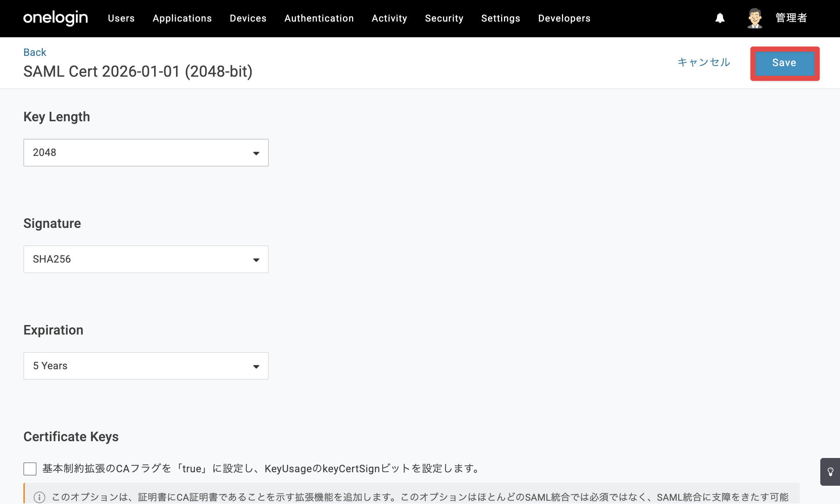The image size is (840, 504).
Task: Open the Devices menu
Action: [x=248, y=18]
